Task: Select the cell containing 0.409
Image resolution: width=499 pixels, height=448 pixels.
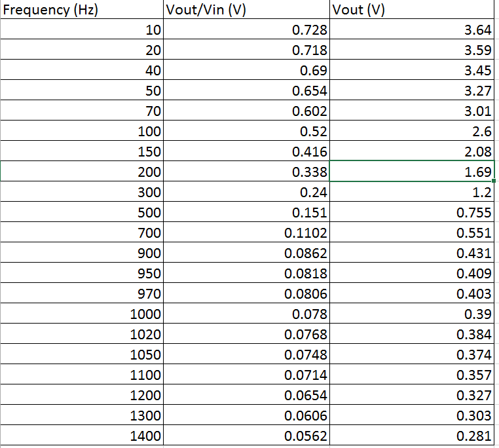Action: pos(412,273)
